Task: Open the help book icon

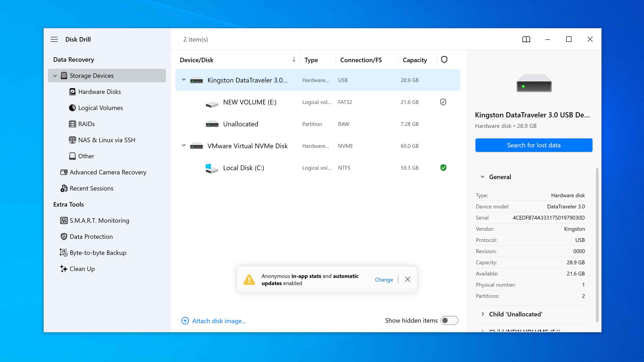Action: coord(526,39)
